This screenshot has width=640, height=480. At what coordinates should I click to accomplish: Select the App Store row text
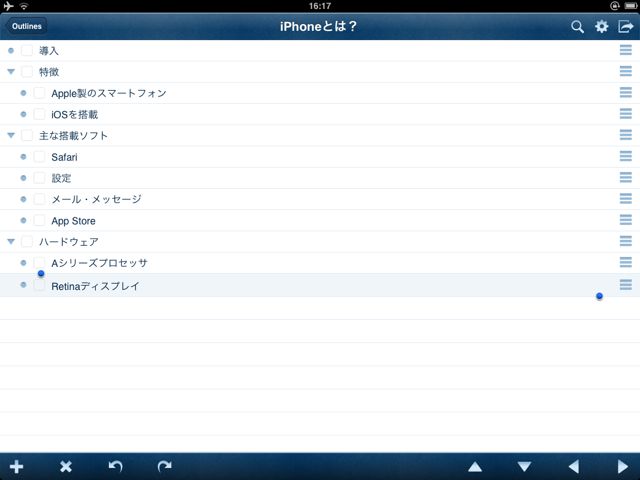click(73, 221)
